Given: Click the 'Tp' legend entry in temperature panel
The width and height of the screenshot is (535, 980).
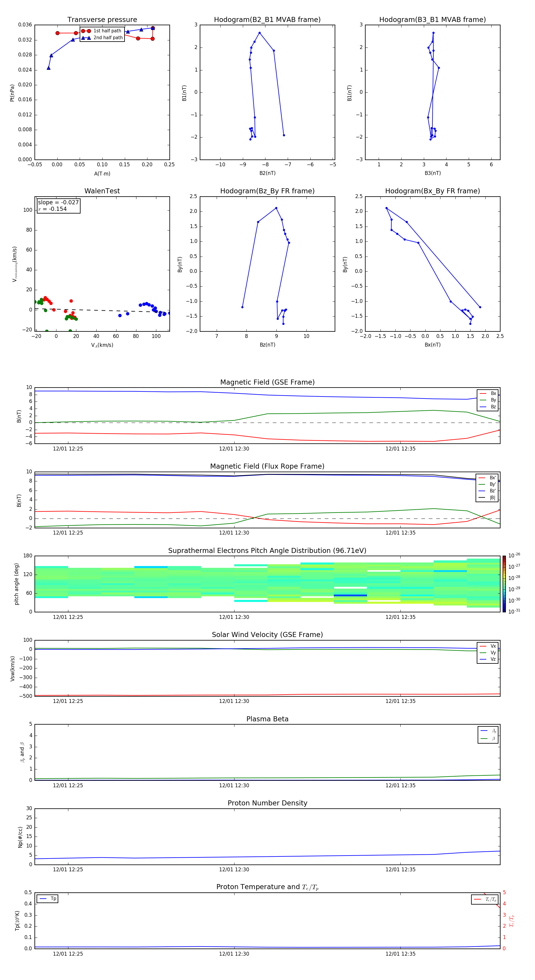Looking at the screenshot, I should pyautogui.click(x=47, y=899).
